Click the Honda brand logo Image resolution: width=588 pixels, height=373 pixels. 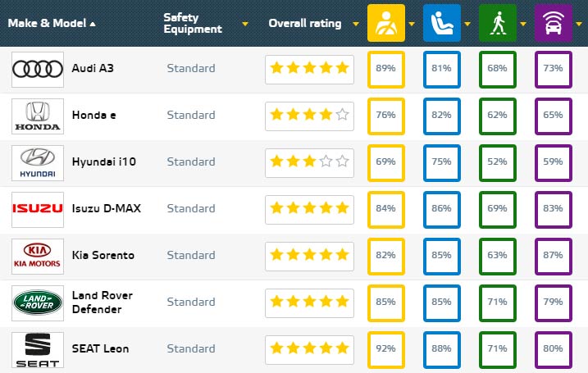(38, 116)
